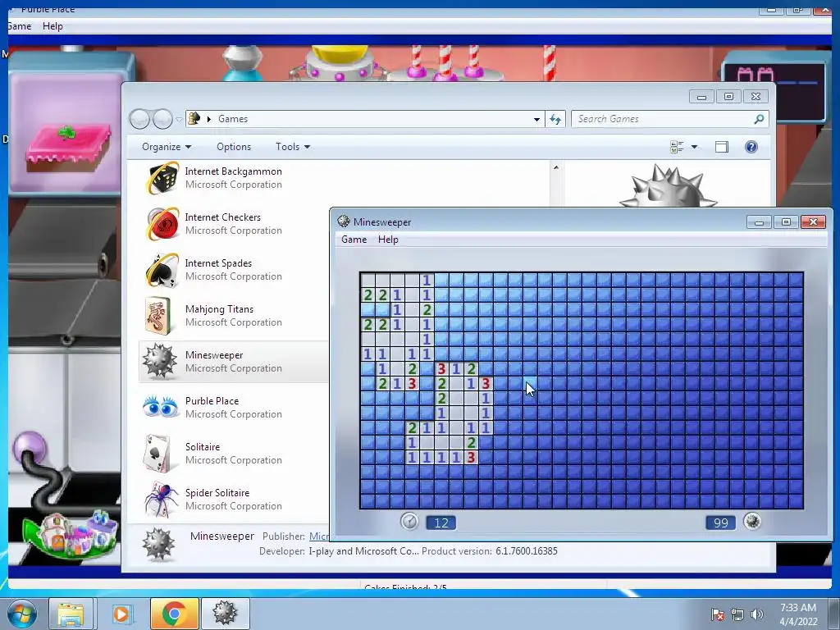Click the mine count 99 in Minesweeper

pyautogui.click(x=721, y=523)
